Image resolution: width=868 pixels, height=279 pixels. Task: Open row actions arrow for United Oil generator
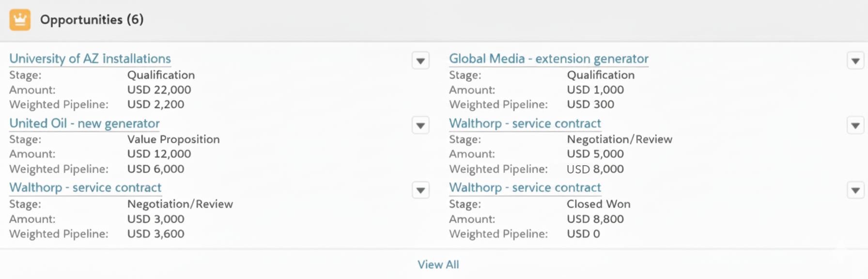pos(420,126)
